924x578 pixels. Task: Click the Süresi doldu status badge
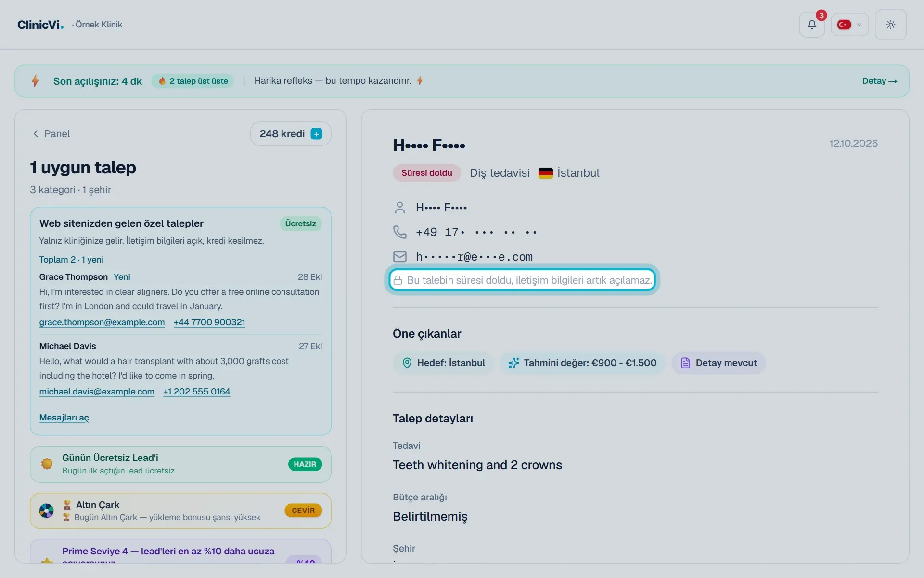427,173
